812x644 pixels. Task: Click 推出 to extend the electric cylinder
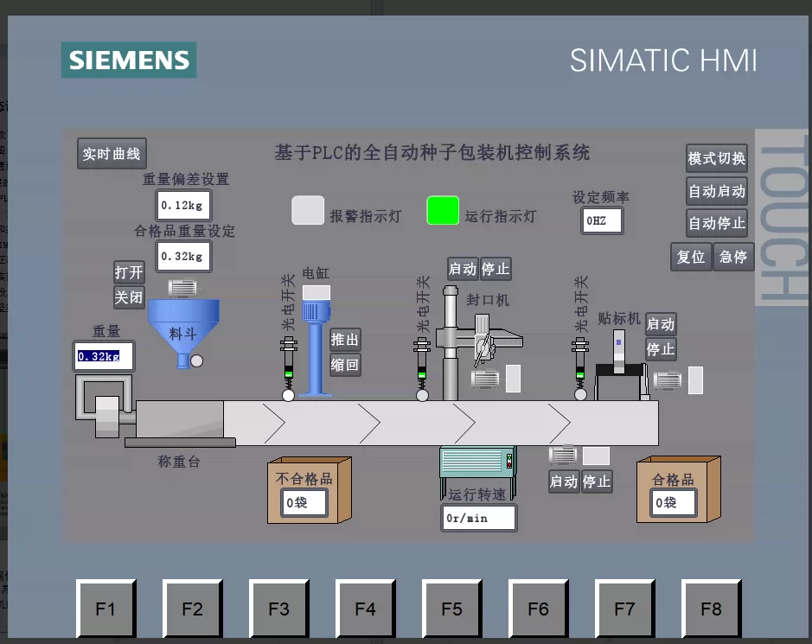(345, 340)
